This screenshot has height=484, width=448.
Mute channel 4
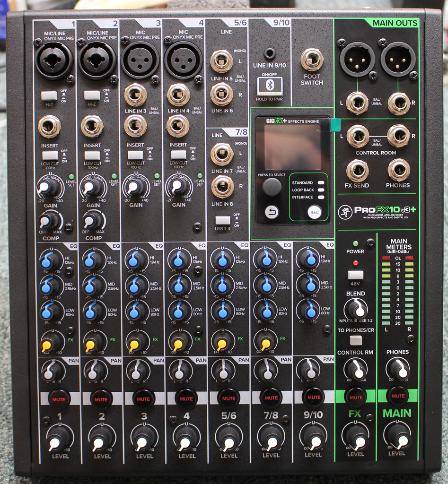click(186, 398)
